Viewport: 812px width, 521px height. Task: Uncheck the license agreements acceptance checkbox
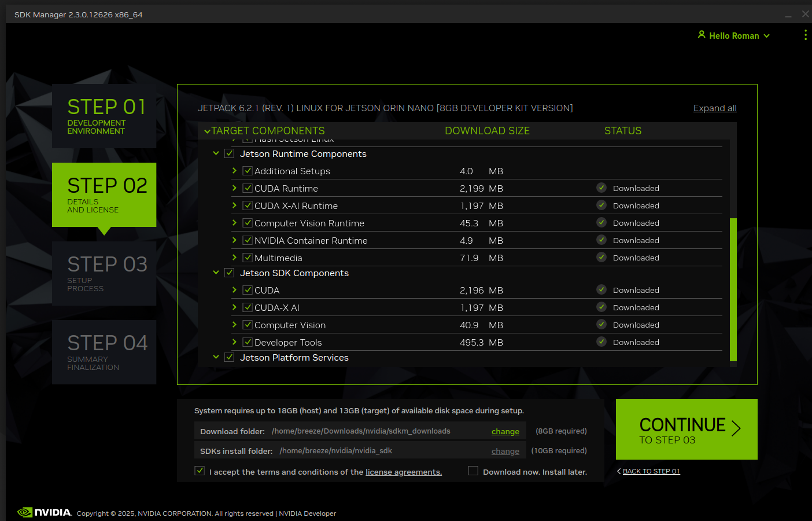point(200,471)
